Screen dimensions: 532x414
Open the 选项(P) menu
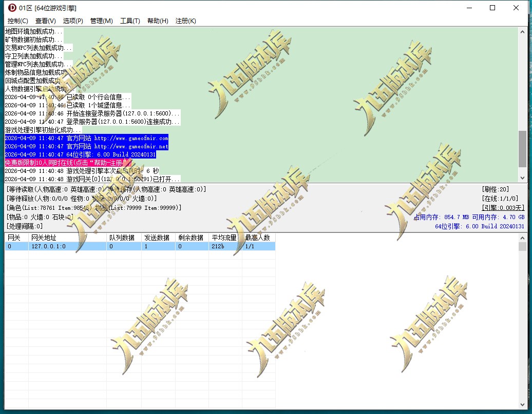tap(73, 21)
